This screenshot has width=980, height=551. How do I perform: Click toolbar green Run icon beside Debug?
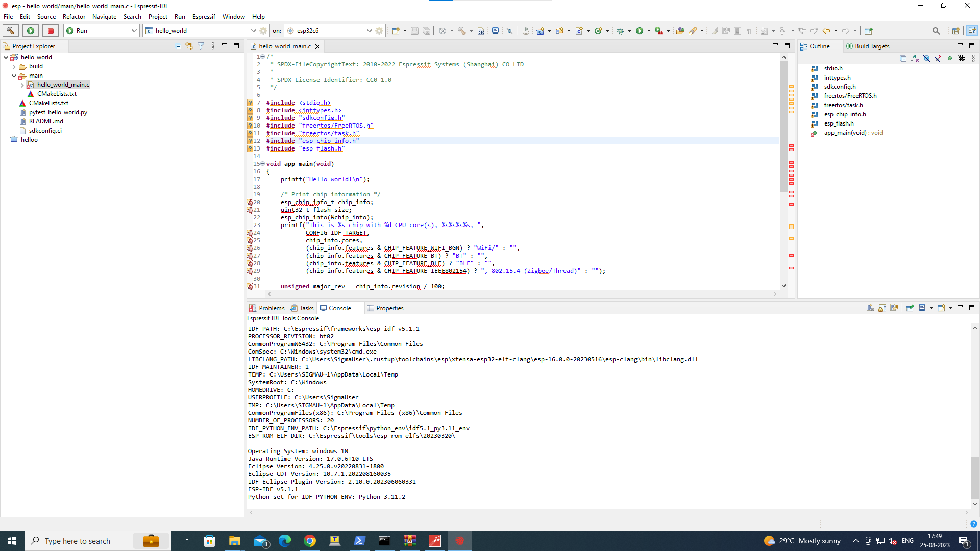[640, 31]
